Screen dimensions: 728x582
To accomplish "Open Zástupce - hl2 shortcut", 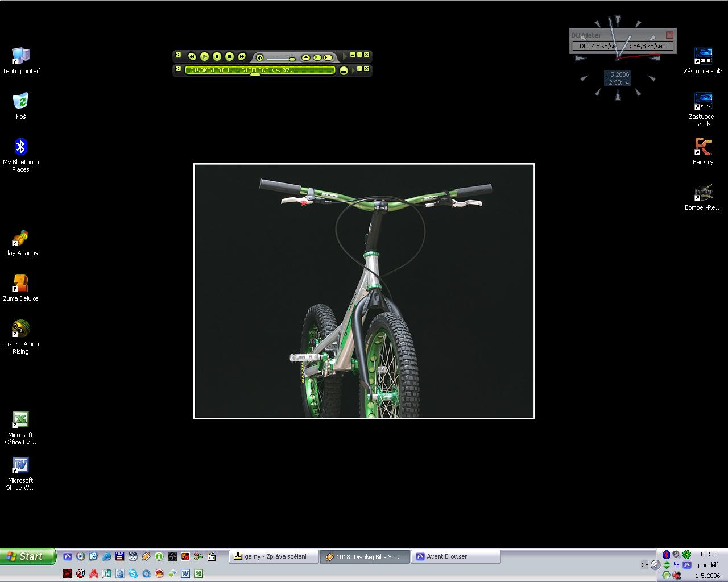I will [704, 60].
